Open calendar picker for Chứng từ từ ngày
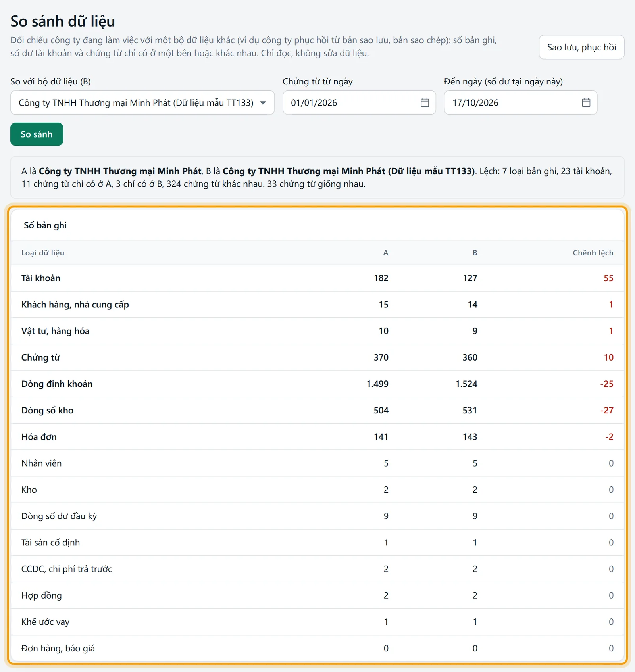The height and width of the screenshot is (672, 635). pos(425,103)
